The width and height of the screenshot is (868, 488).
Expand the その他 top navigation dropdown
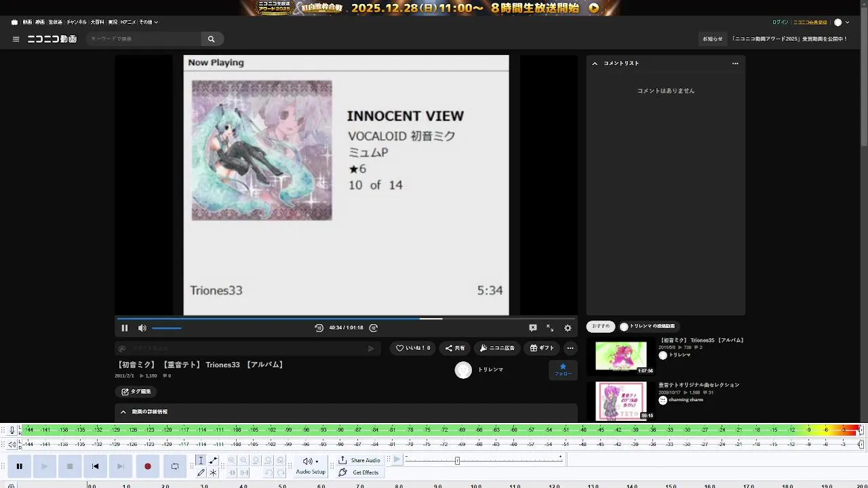tap(149, 22)
